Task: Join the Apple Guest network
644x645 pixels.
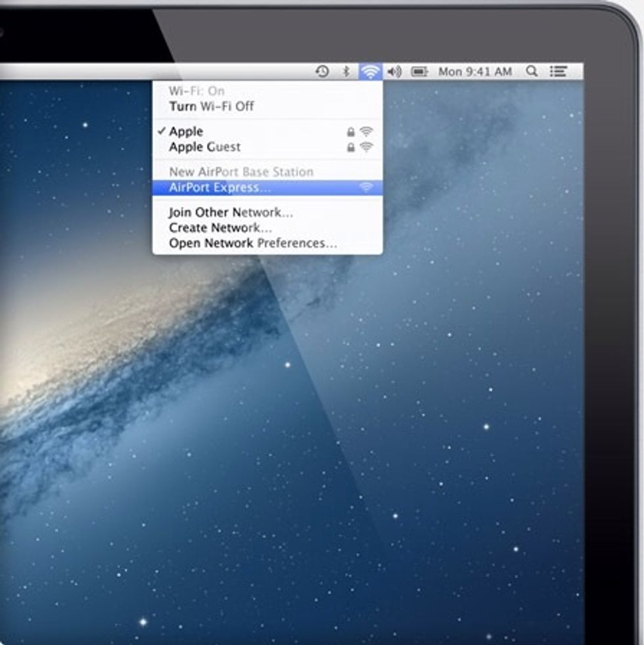Action: pyautogui.click(x=267, y=147)
